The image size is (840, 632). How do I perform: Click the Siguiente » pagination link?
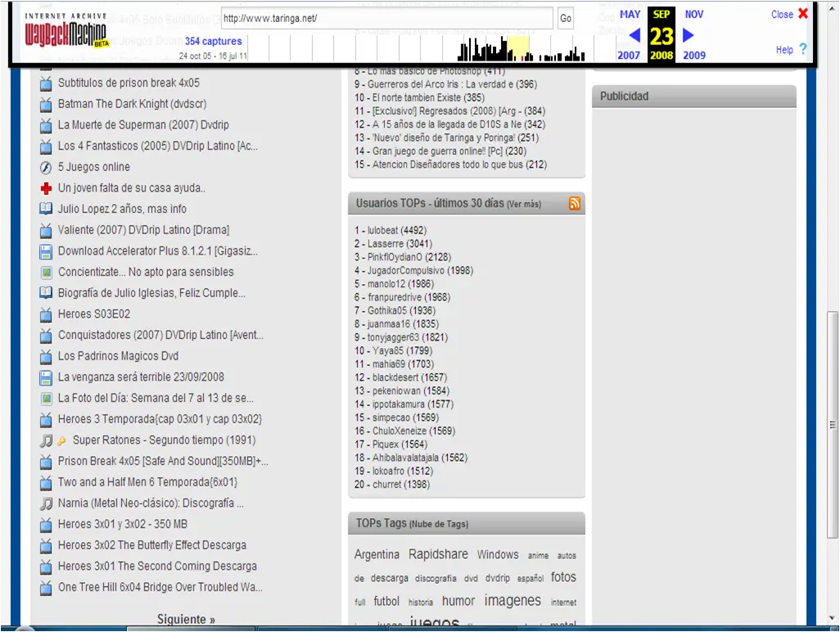pyautogui.click(x=186, y=619)
